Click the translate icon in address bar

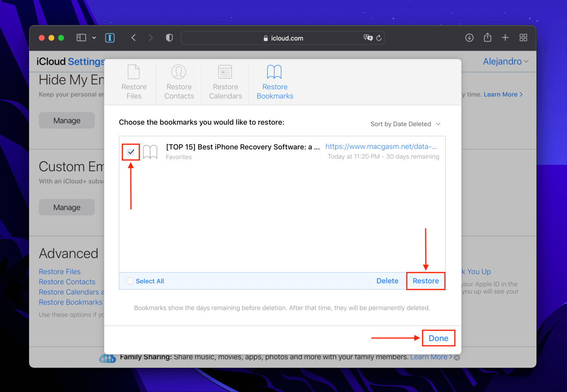(x=368, y=38)
